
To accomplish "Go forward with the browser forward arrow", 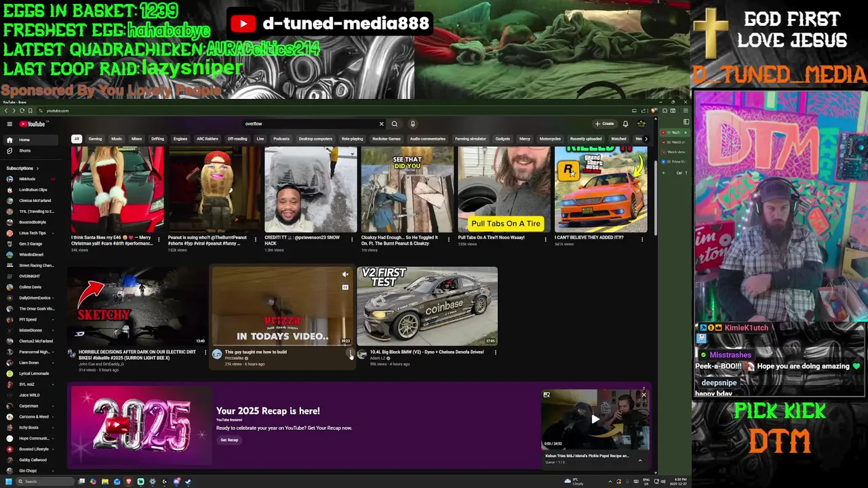I will point(14,110).
